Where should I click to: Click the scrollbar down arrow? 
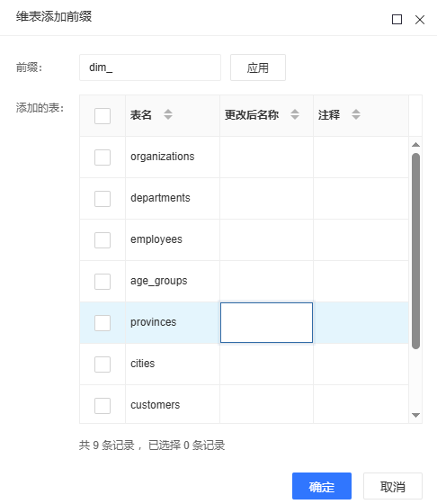[415, 415]
